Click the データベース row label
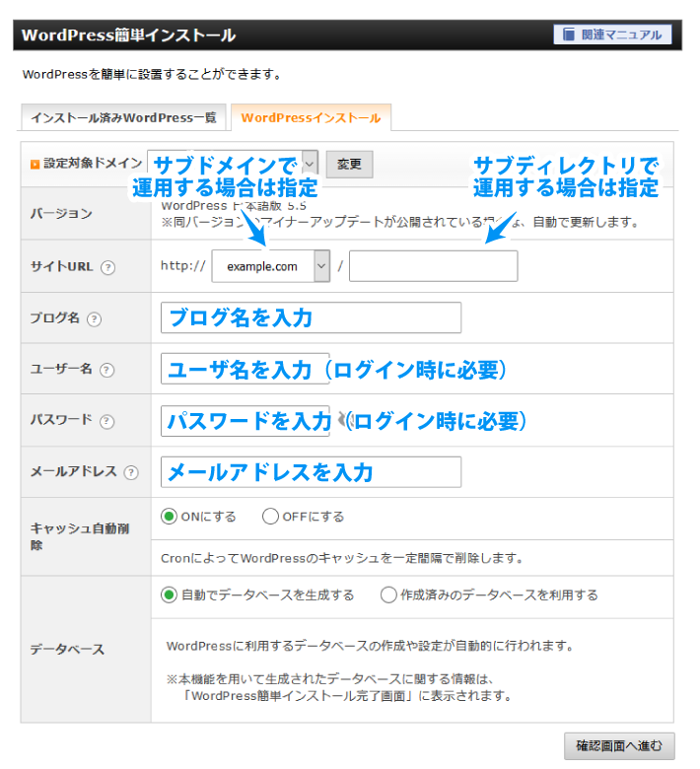700x769 pixels. pos(68,650)
